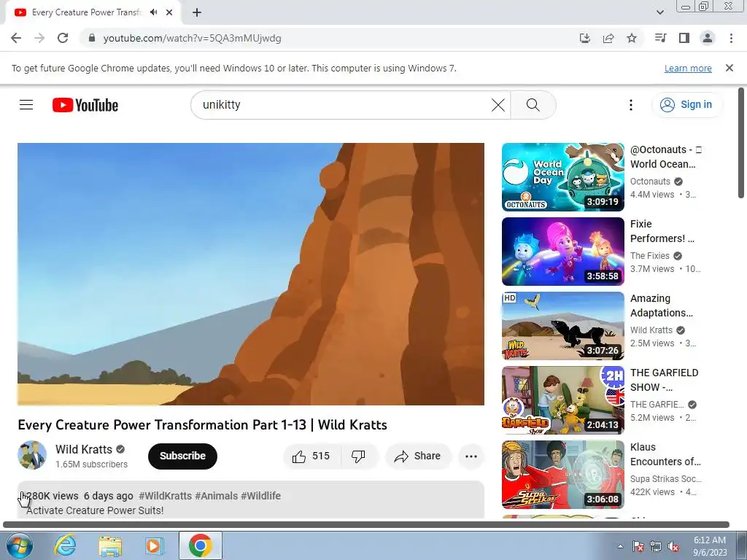Click the muted volume tray icon
Viewport: 747px width, 560px height.
(673, 546)
